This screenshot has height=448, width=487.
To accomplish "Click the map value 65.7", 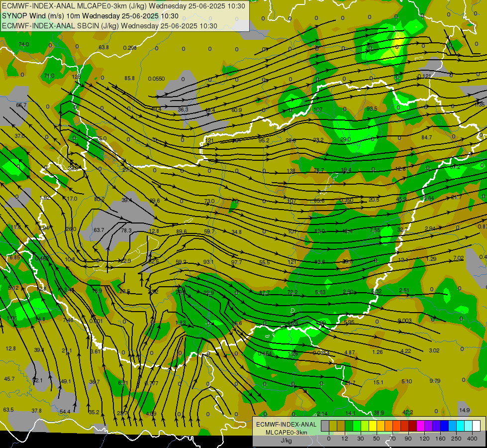I will click(21, 106).
